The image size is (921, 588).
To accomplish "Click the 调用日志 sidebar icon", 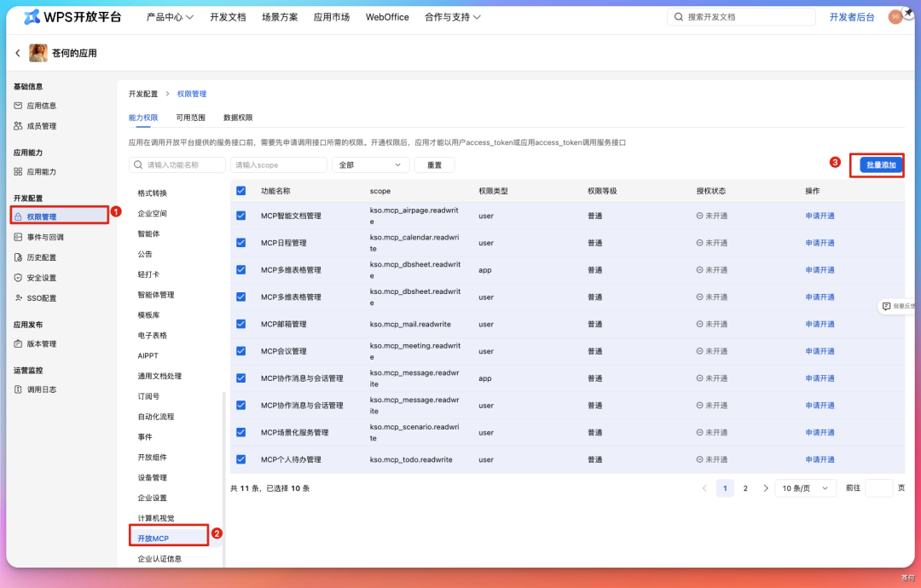I will click(x=18, y=389).
